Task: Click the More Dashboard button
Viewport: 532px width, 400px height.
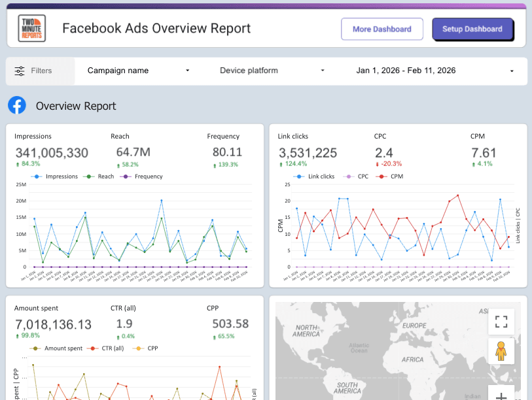Action: click(381, 29)
